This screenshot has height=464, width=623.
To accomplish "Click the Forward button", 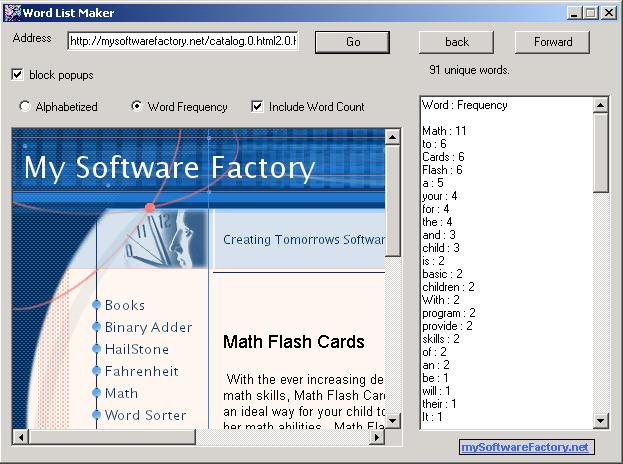I will pos(552,42).
